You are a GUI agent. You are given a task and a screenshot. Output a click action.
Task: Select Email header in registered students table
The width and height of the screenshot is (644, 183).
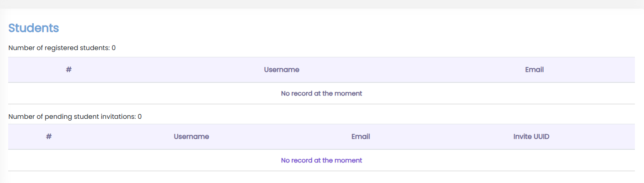click(534, 70)
